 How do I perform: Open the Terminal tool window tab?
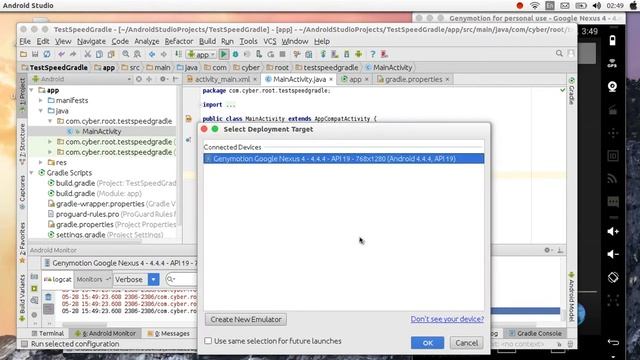pos(48,333)
